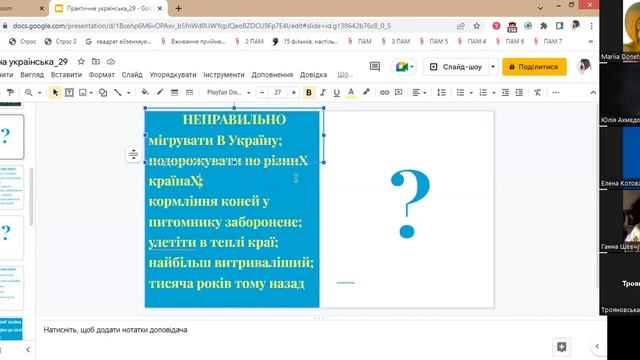Expand the line tool dropdown arrow
640x360 pixels.
point(129,93)
